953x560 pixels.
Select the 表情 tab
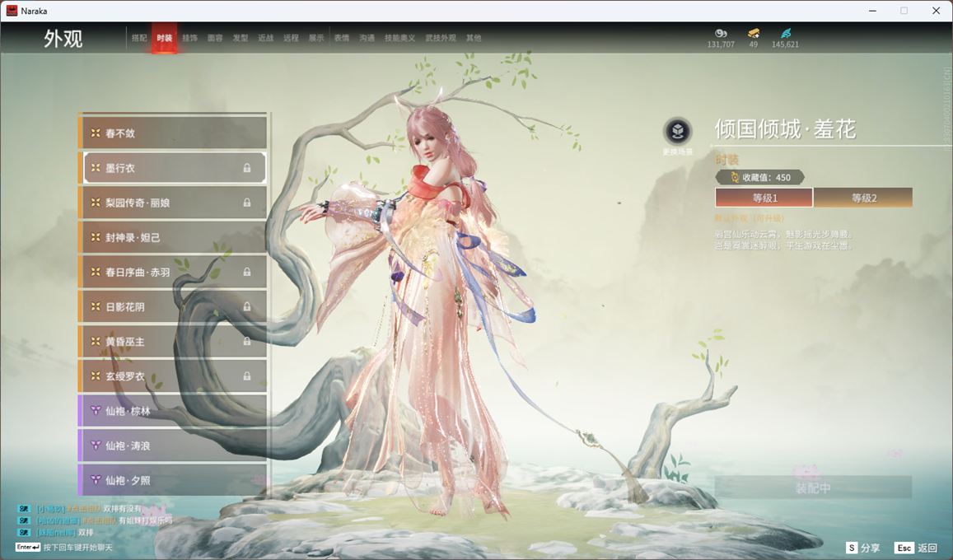pyautogui.click(x=342, y=38)
